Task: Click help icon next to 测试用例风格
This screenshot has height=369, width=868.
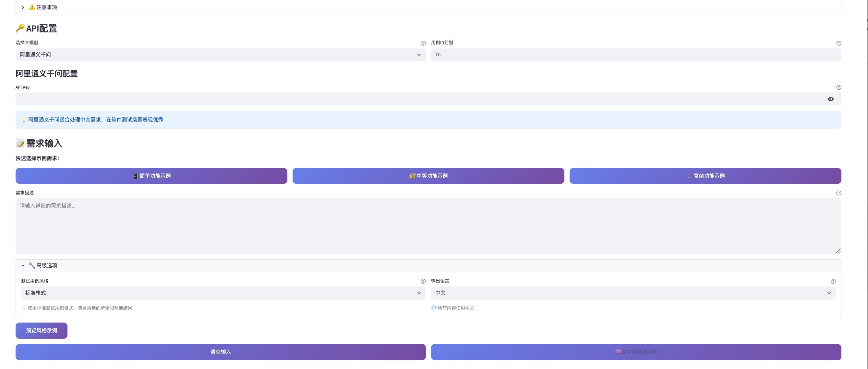Action: tap(423, 281)
